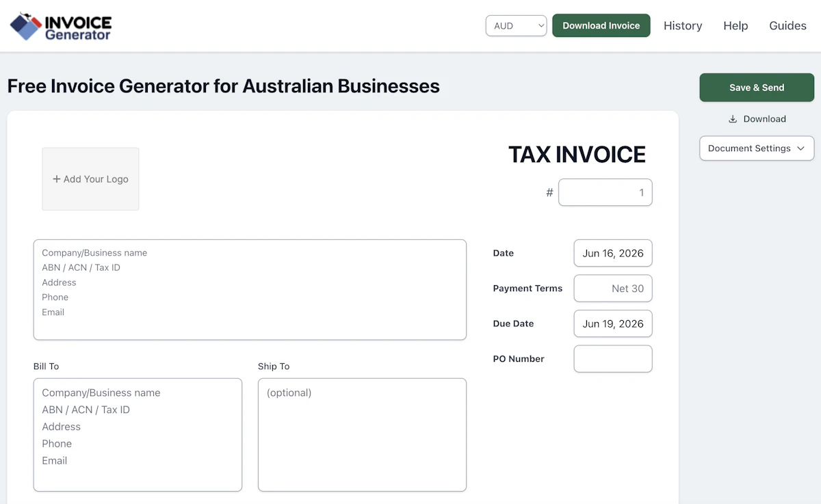Click the Due Date label

pos(513,323)
